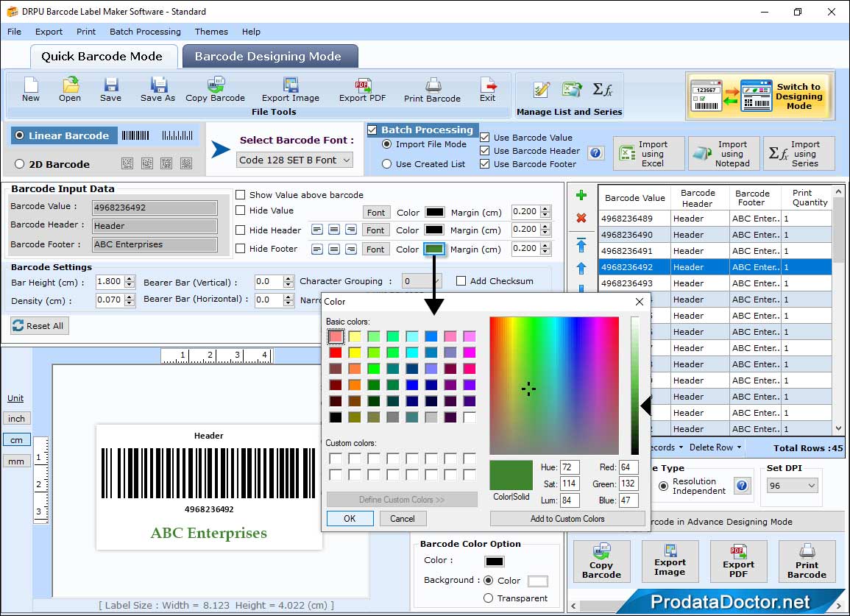Viewport: 850px width, 616px height.
Task: Decrease the Density spinner value
Action: coord(129,303)
